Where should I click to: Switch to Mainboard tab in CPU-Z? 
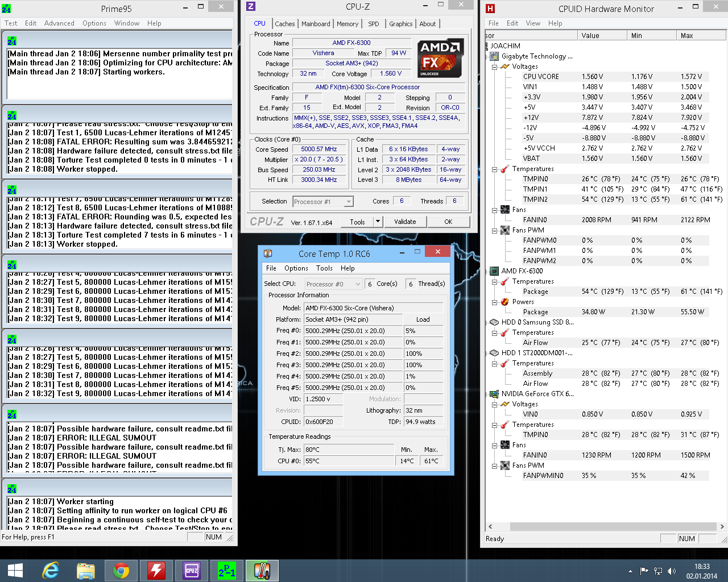pos(316,24)
